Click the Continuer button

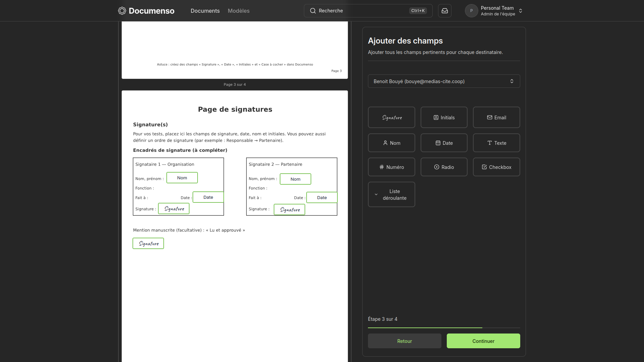click(x=483, y=341)
